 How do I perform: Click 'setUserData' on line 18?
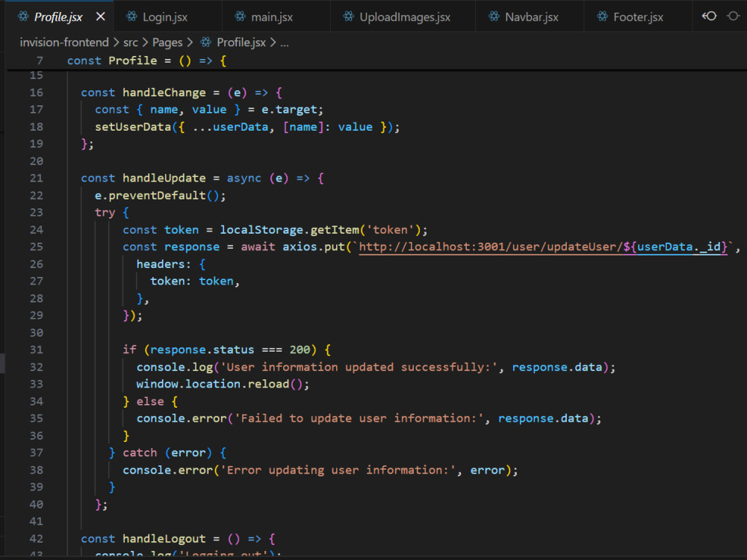(133, 127)
